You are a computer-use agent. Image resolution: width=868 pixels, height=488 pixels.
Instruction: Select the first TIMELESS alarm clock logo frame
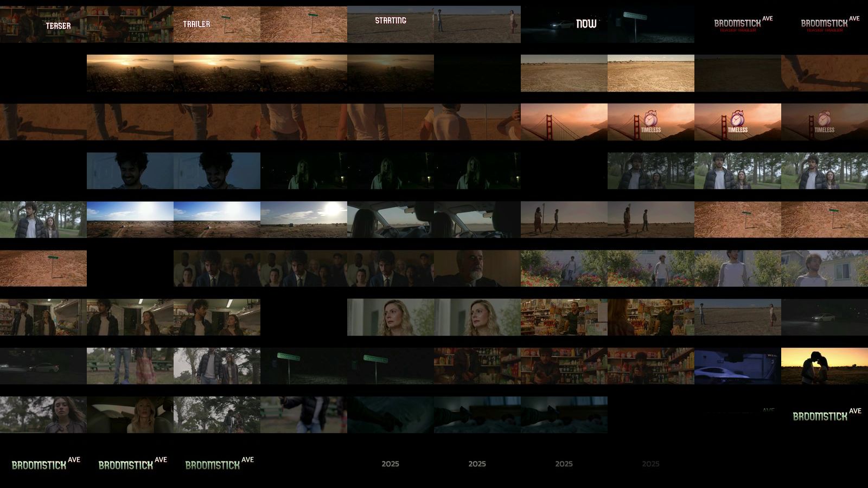pyautogui.click(x=651, y=122)
